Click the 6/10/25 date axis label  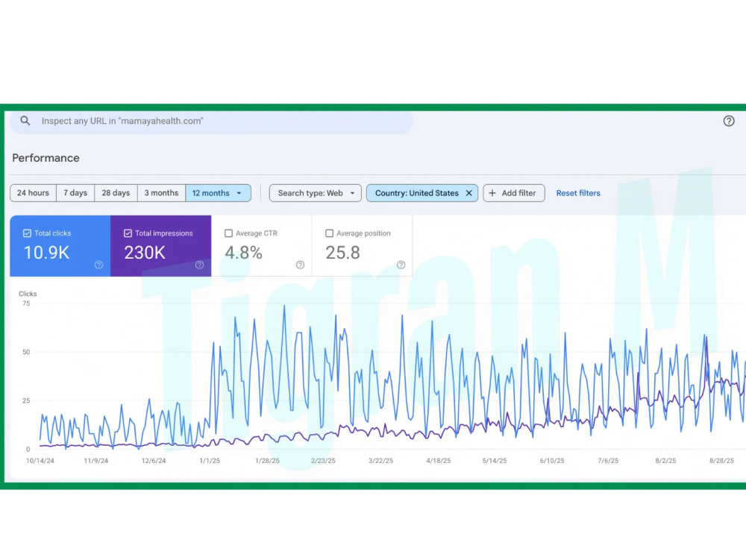[x=552, y=461]
